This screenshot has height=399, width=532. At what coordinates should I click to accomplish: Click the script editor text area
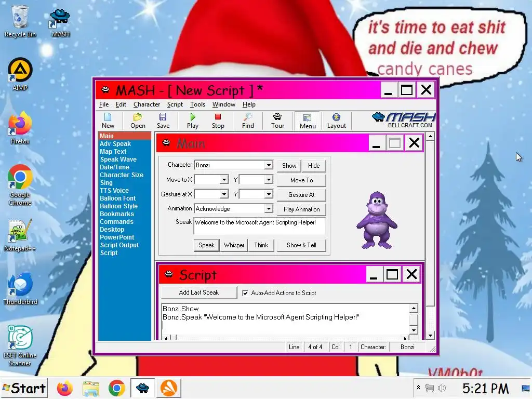click(286, 319)
